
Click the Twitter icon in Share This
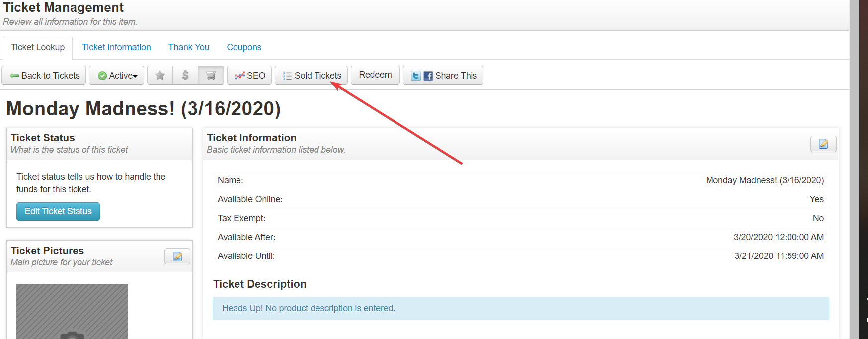click(416, 76)
